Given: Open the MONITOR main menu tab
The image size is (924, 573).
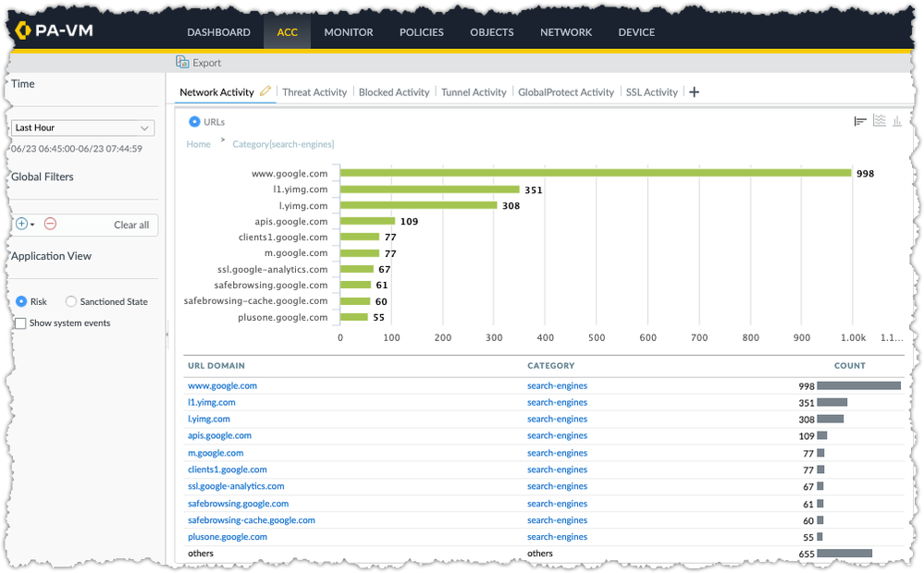Looking at the screenshot, I should pyautogui.click(x=348, y=32).
